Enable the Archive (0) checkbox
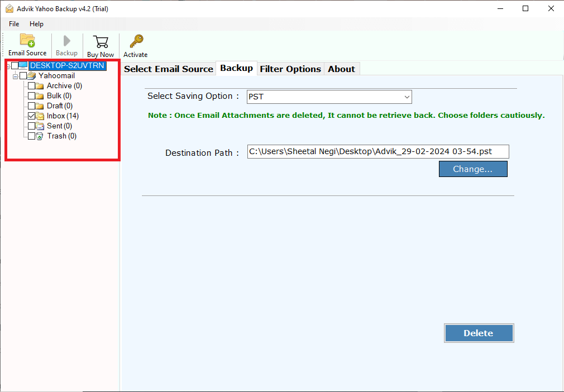564x392 pixels. (32, 85)
